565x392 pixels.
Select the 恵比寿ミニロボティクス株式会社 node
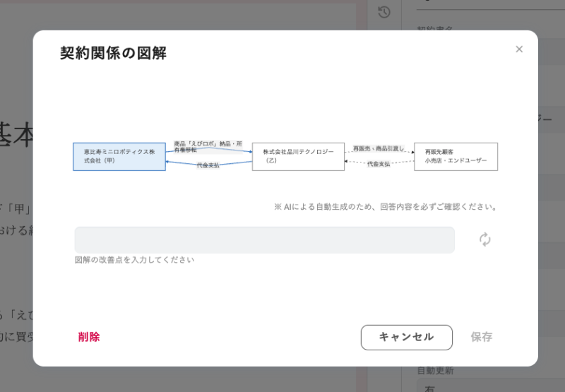(119, 156)
